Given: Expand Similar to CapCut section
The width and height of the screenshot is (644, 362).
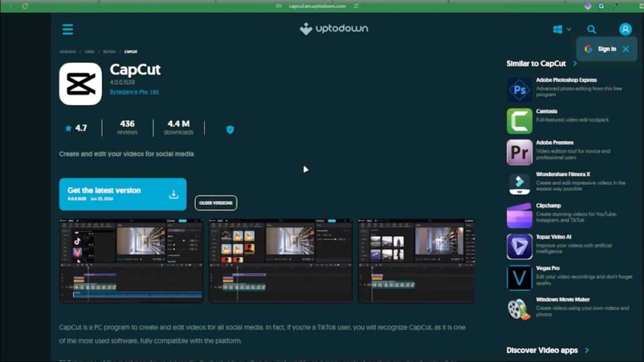Looking at the screenshot, I should coord(542,63).
